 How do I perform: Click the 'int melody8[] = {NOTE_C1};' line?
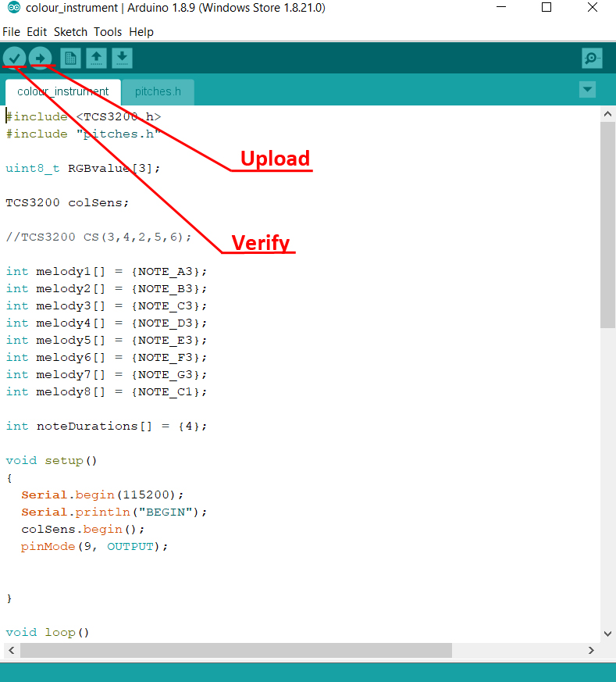[x=106, y=392]
